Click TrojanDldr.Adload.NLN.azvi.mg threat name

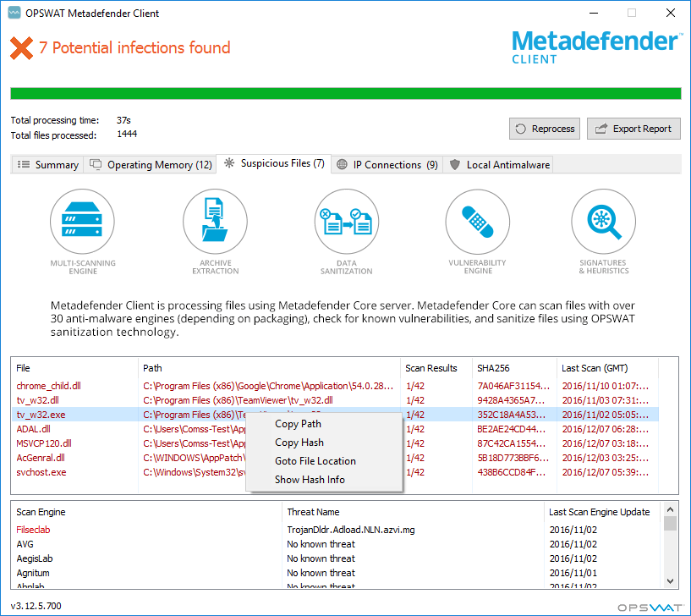(351, 530)
